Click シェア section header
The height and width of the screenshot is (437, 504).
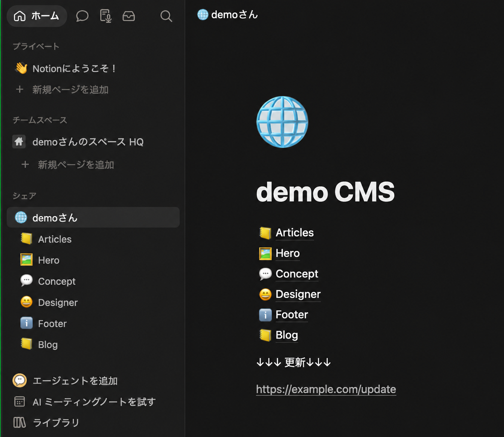24,196
